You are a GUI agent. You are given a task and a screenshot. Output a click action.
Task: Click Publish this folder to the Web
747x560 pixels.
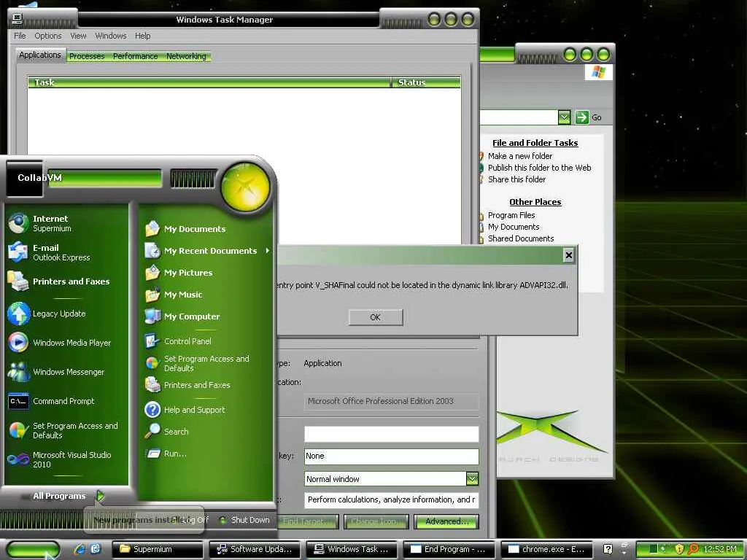tap(539, 168)
